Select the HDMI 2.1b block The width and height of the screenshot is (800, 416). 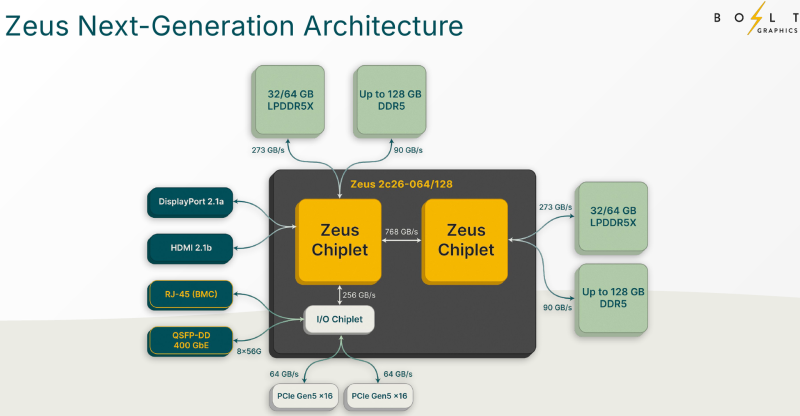[190, 249]
